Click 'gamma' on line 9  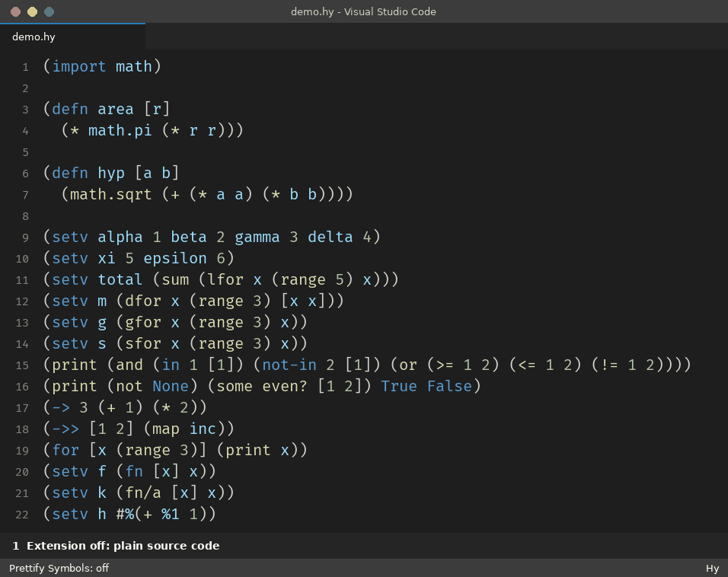[257, 237]
